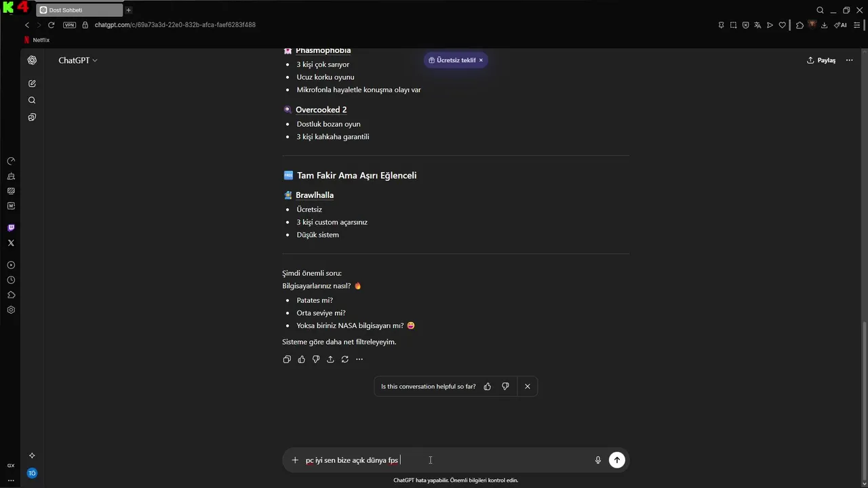
Task: Send the message with arrow button
Action: [616, 460]
